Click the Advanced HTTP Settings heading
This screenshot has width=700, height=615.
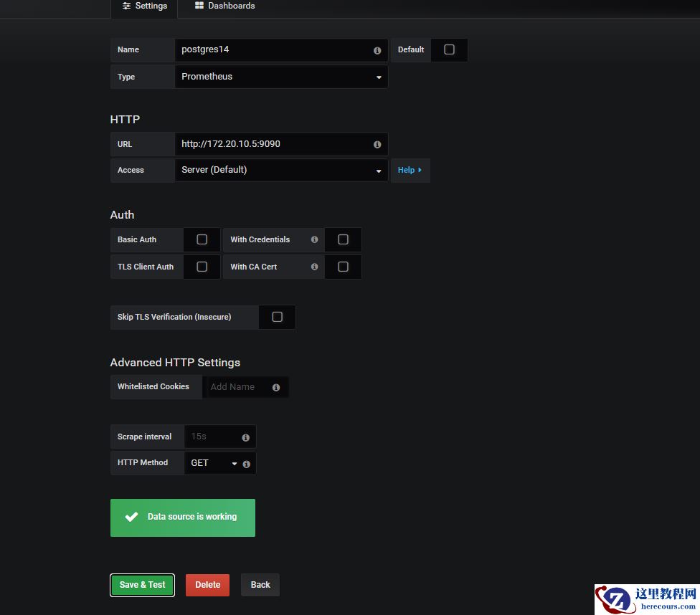tap(175, 363)
